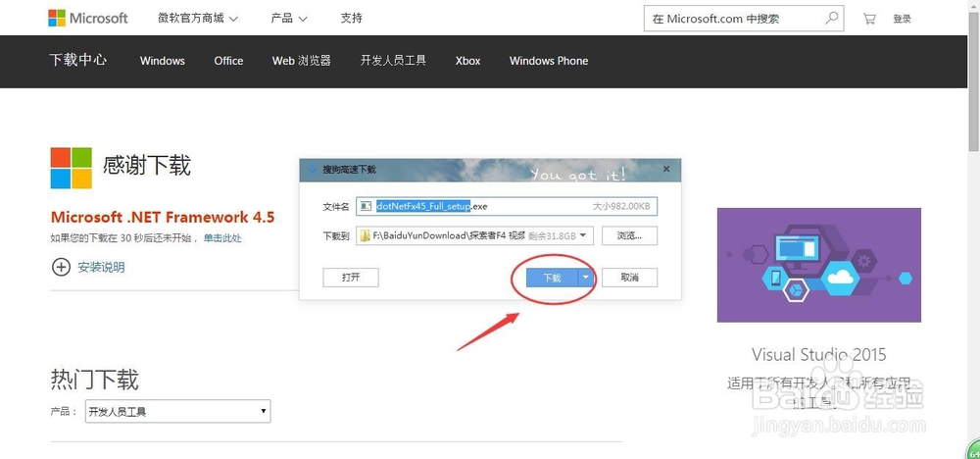Click the Visual Studio 2015 promo image
Image resolution: width=980 pixels, height=459 pixels.
[818, 265]
